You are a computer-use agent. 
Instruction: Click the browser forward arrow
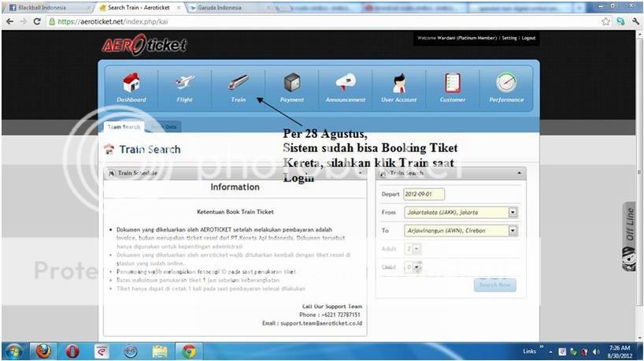coord(24,21)
